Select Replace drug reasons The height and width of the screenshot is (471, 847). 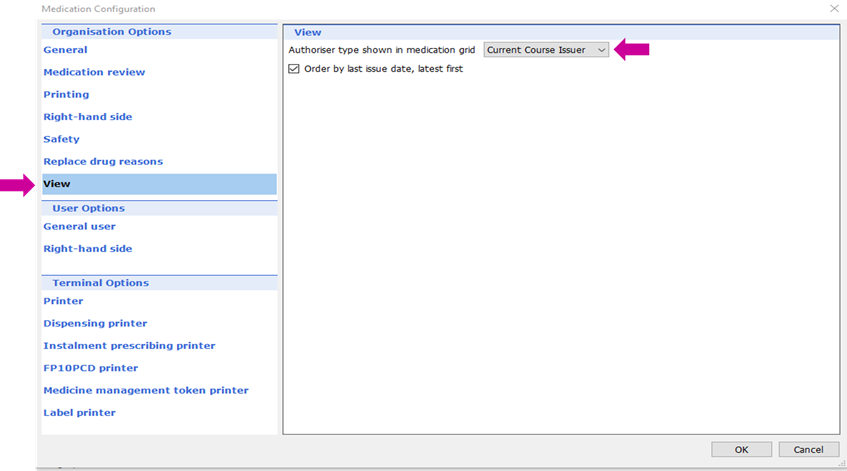pos(102,162)
